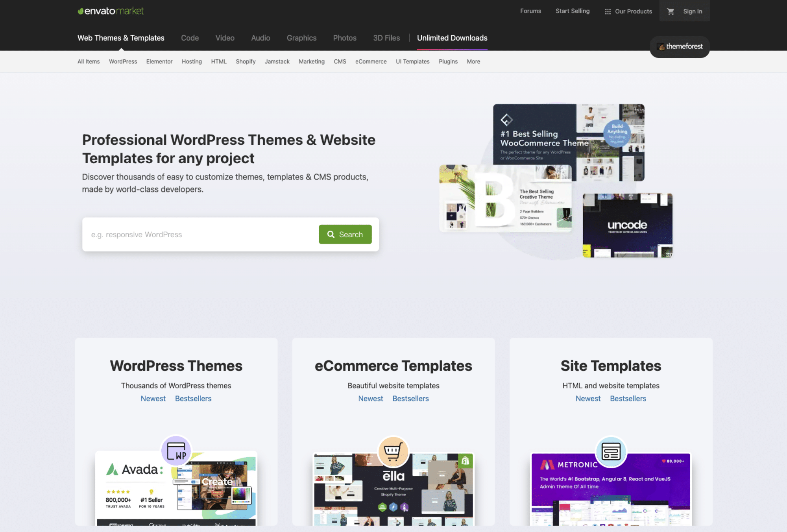Image resolution: width=787 pixels, height=532 pixels.
Task: Switch to the Code category
Action: (190, 38)
